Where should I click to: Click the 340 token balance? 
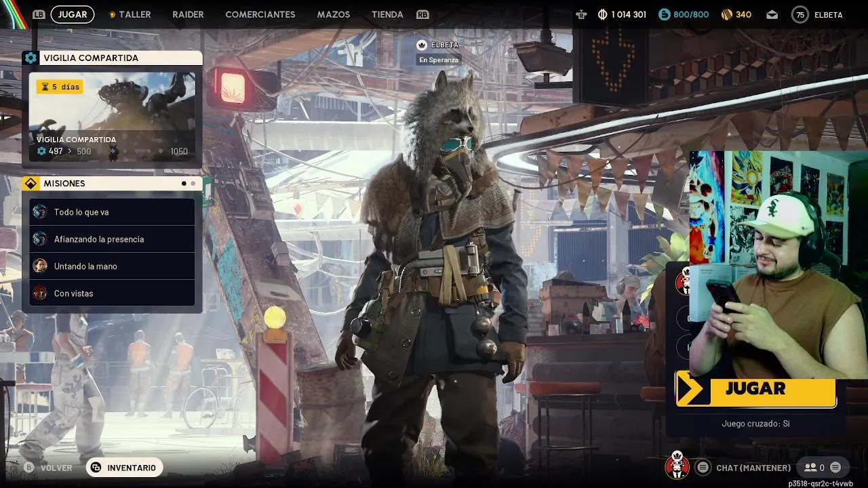pyautogui.click(x=743, y=14)
